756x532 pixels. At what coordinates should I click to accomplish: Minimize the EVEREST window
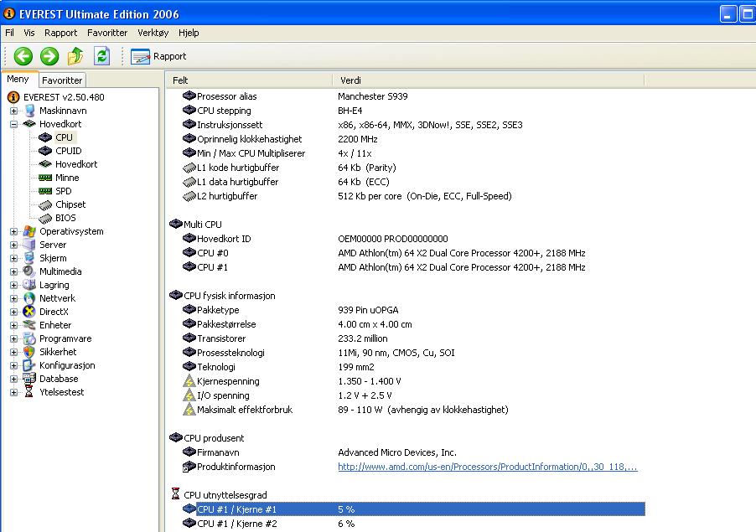click(x=728, y=14)
